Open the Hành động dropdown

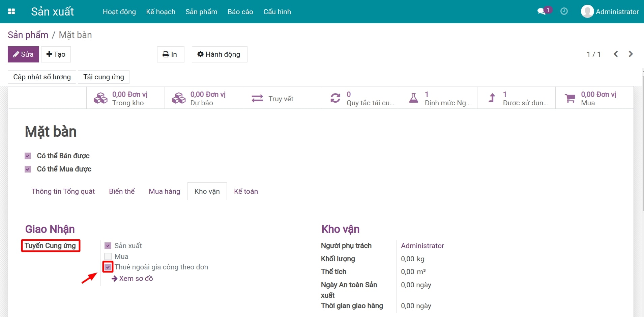pyautogui.click(x=219, y=54)
